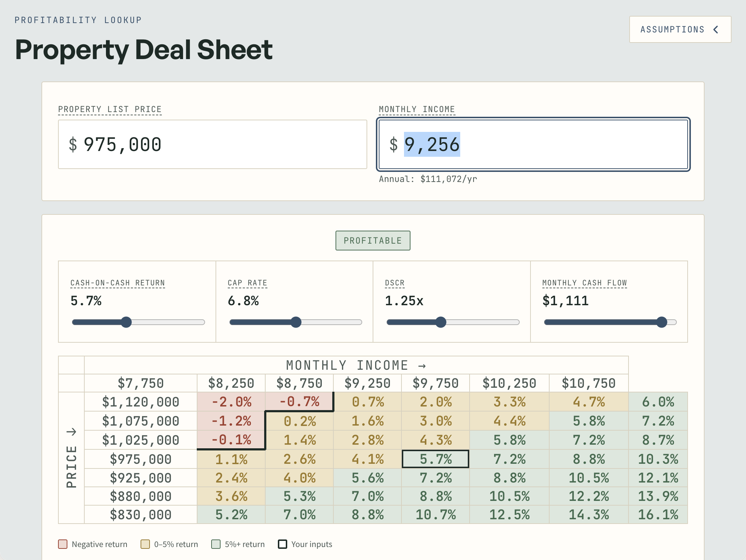The image size is (746, 560).
Task: Select the $1,075,000 price row
Action: point(141,421)
